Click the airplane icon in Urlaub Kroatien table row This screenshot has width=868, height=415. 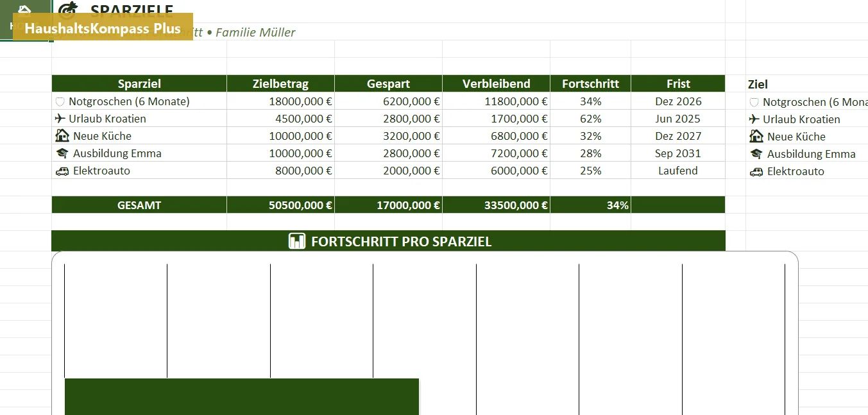61,119
